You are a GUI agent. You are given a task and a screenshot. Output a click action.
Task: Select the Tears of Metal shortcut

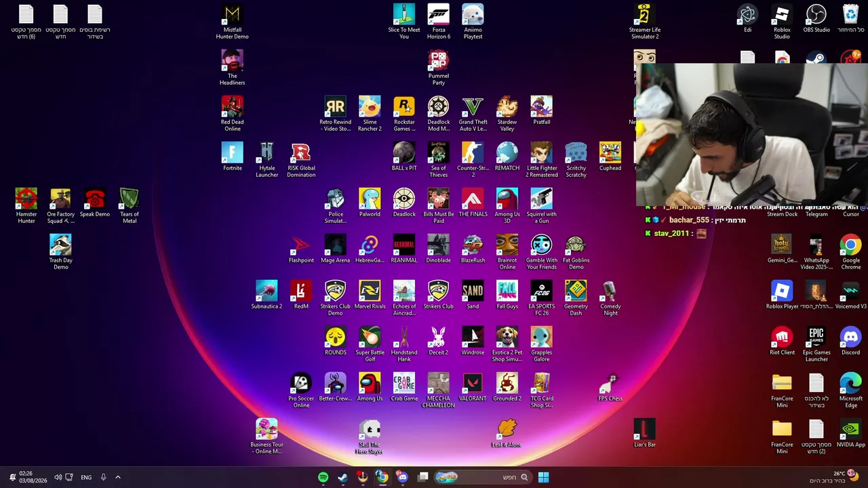[129, 207]
